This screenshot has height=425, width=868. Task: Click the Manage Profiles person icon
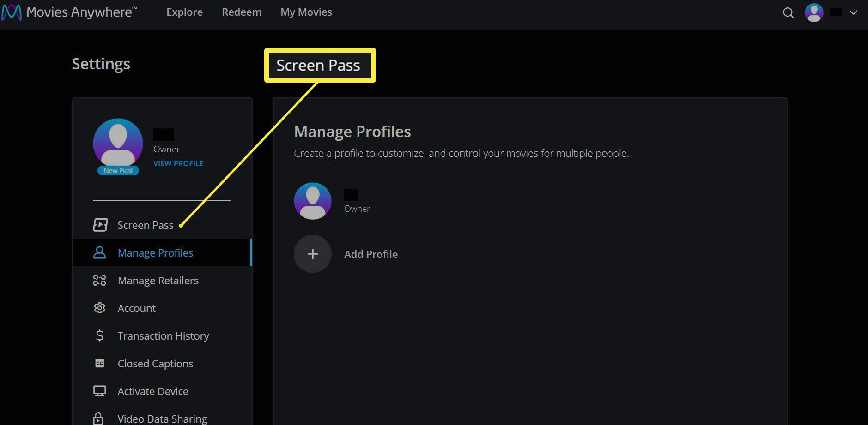pyautogui.click(x=99, y=253)
